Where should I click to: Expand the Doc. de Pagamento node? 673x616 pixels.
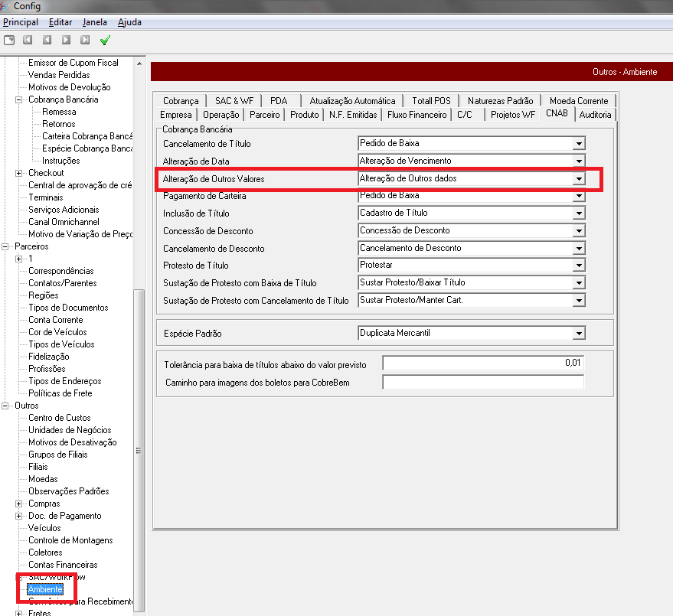tap(19, 516)
